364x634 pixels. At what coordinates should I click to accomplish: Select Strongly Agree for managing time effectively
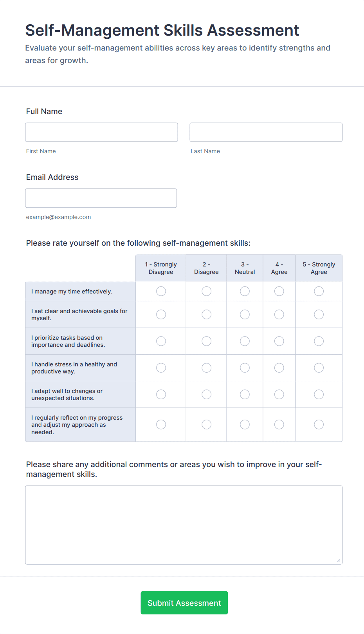[318, 291]
